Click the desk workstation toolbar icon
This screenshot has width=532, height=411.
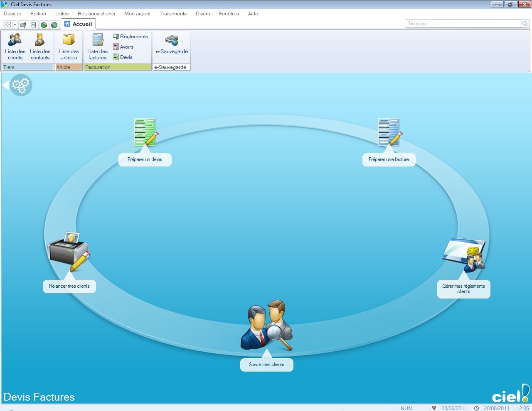(23, 24)
